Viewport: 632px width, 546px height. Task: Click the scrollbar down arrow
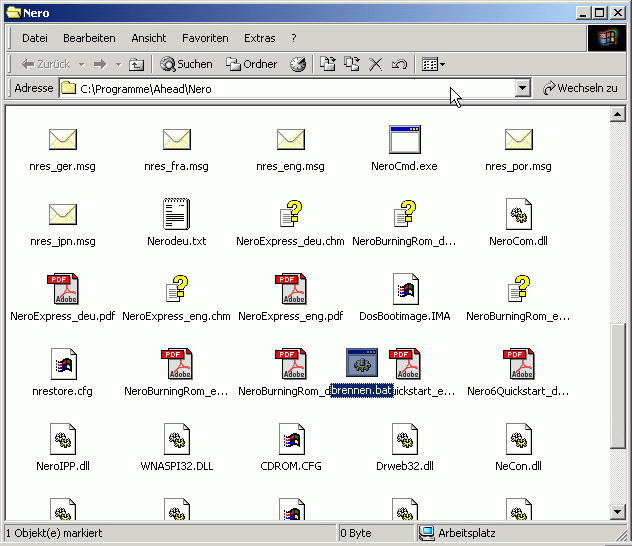click(617, 512)
